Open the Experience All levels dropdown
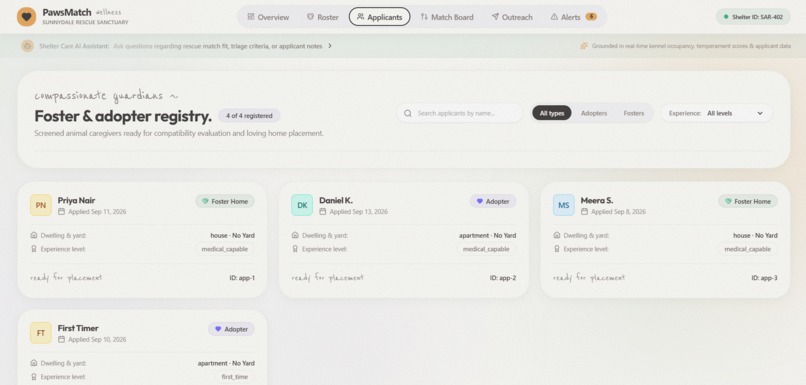This screenshot has width=806, height=385. point(717,113)
